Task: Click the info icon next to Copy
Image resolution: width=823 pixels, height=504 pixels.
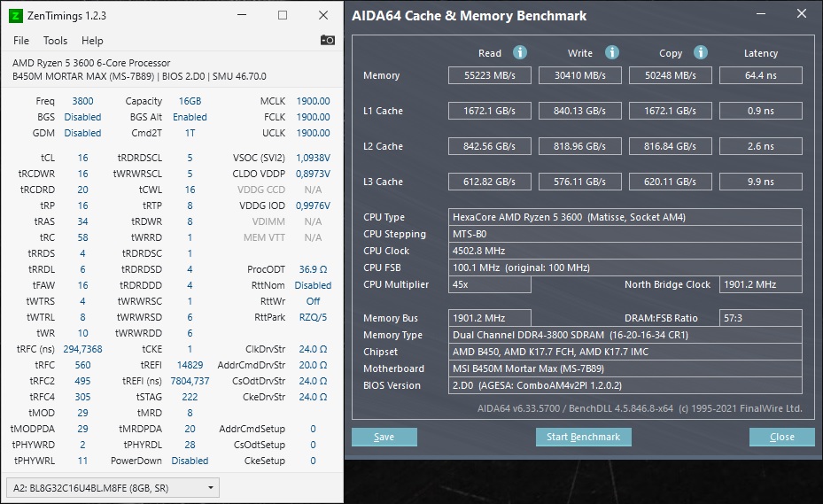Action: tap(701, 53)
